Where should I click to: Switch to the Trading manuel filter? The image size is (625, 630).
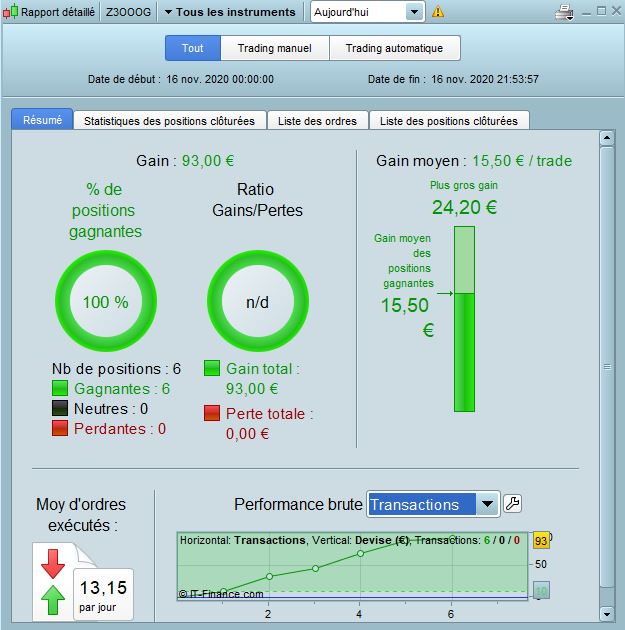275,48
